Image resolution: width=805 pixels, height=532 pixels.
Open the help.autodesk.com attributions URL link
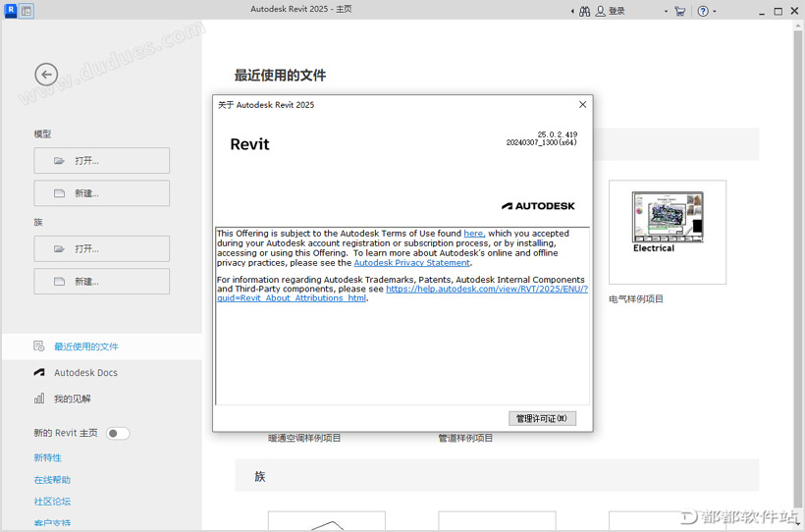[487, 289]
